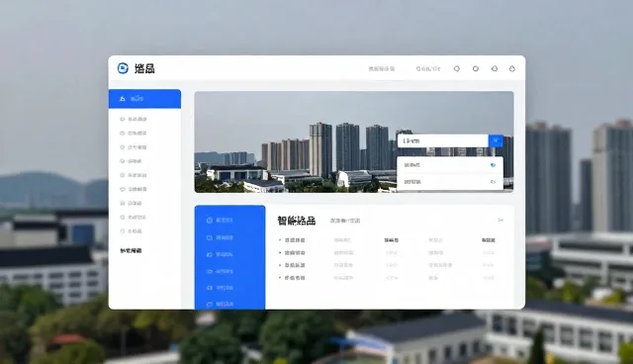Image resolution: width=633 pixels, height=364 pixels.
Task: Choose the suggestion row marked with a gray icon
Action: point(450,182)
